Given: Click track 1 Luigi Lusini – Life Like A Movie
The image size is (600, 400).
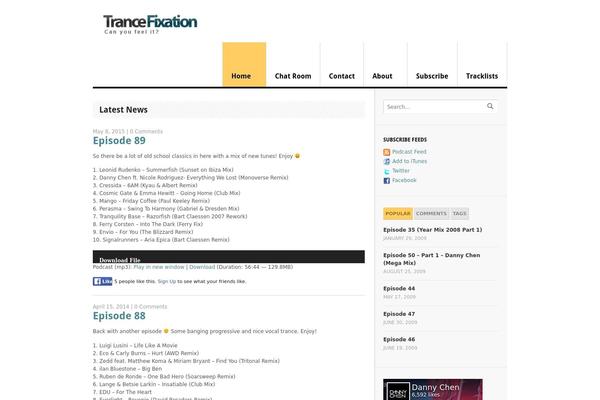Looking at the screenshot, I should click(x=135, y=345).
